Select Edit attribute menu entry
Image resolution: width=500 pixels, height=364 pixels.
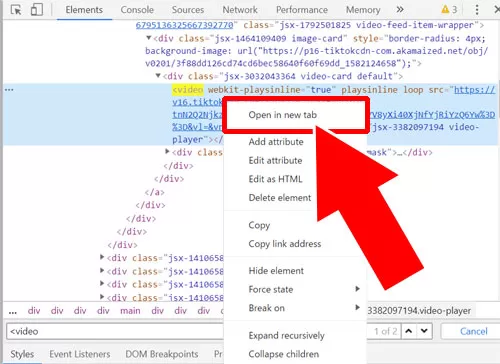275,160
